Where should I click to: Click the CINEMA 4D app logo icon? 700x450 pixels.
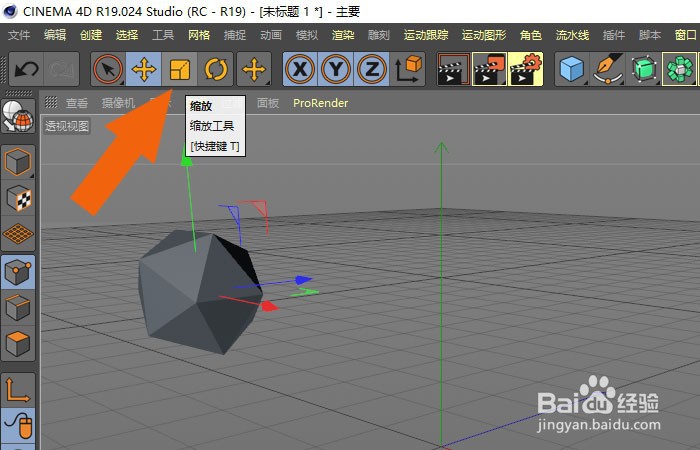pyautogui.click(x=9, y=11)
